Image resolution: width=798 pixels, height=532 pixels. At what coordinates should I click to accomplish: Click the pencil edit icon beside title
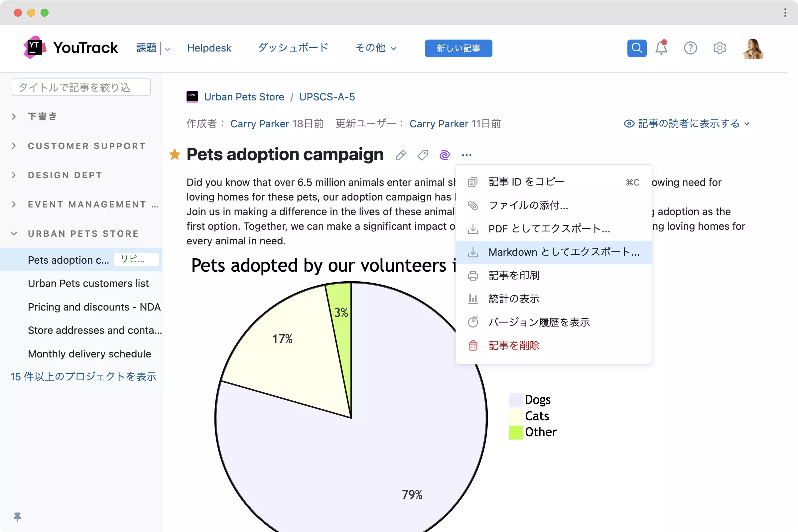coord(400,155)
